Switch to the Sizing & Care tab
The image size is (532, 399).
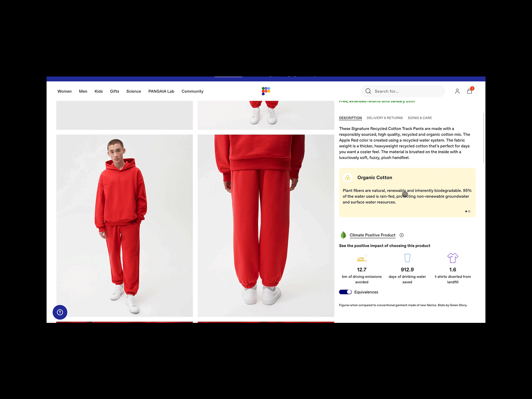[420, 118]
